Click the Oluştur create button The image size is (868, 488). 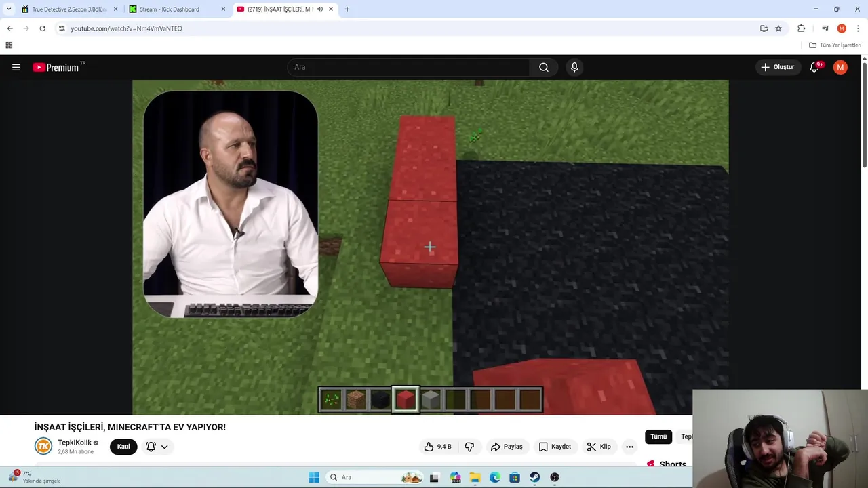777,67
